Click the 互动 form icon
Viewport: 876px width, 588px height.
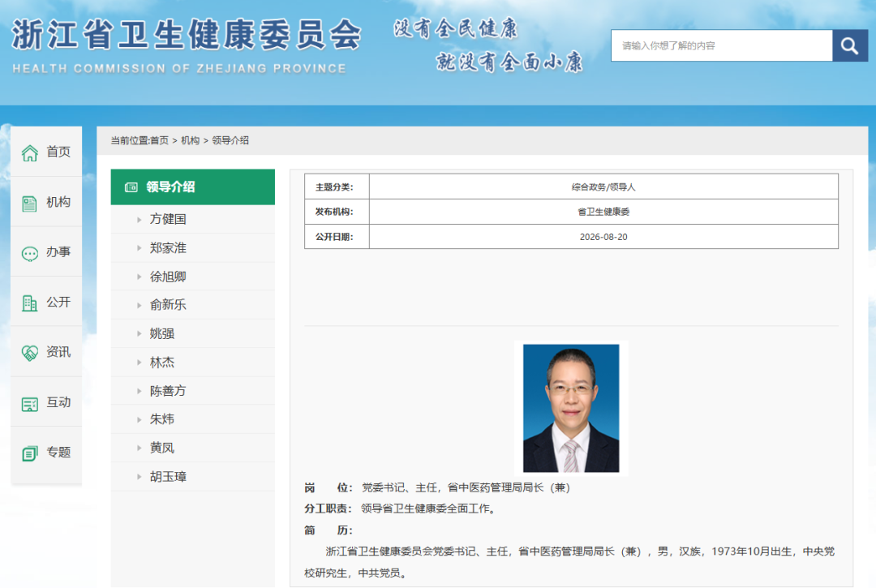[x=30, y=404]
